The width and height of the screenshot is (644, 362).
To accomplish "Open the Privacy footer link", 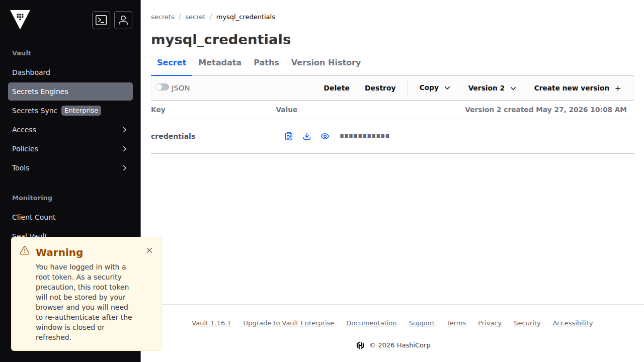I will click(490, 323).
